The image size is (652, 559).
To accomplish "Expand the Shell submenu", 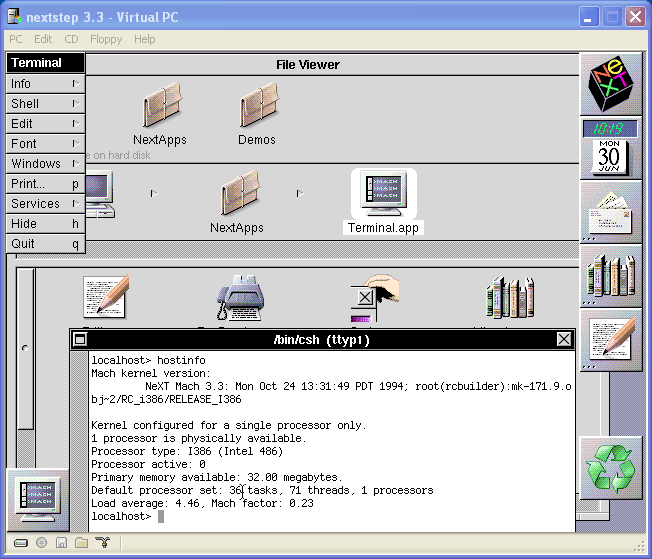I will [x=46, y=104].
